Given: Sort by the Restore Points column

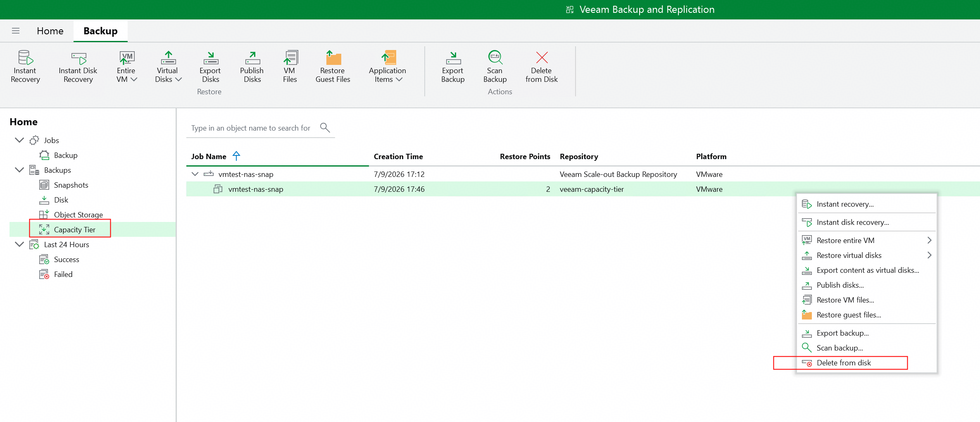Looking at the screenshot, I should coord(525,157).
